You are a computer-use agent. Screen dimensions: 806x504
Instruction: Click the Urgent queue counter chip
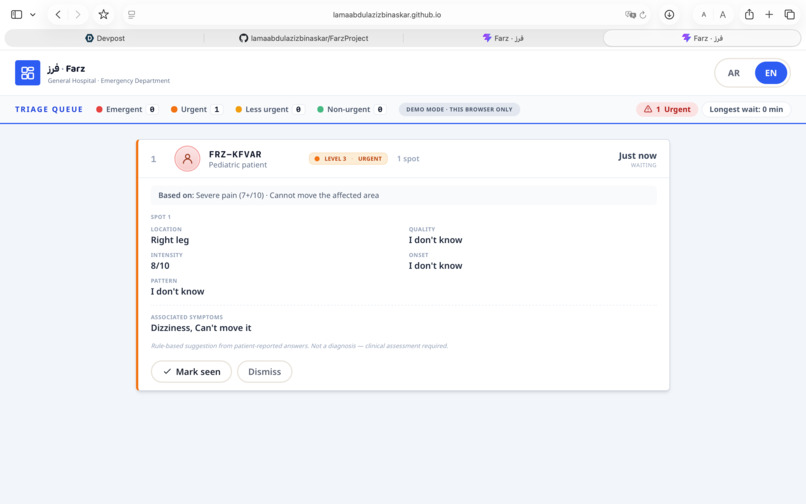pos(196,109)
